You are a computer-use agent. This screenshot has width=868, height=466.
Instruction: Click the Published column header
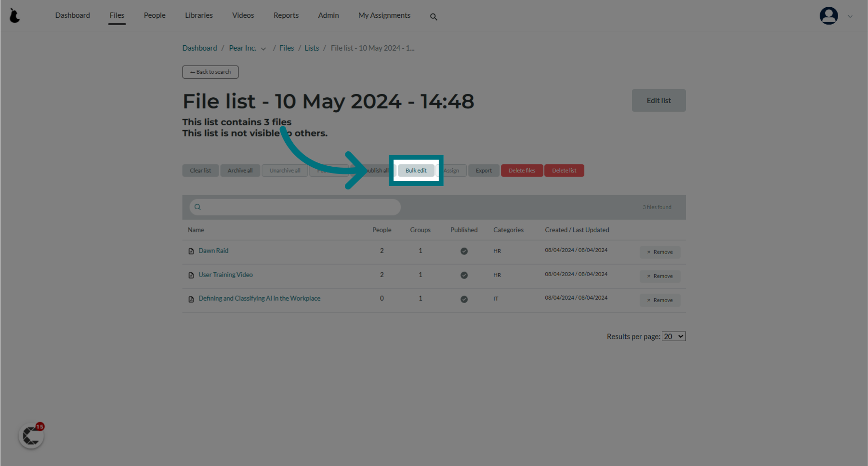(464, 230)
